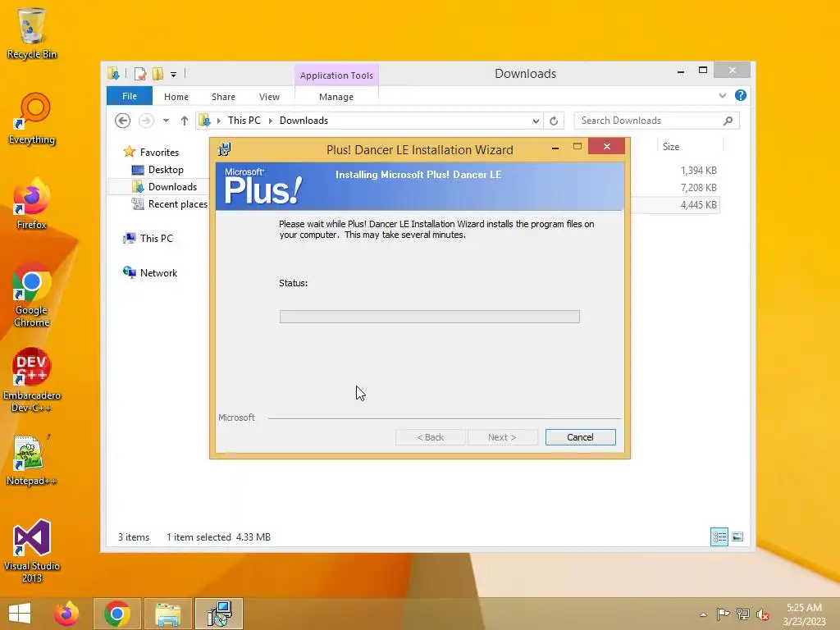Select the 4,445 KB file row

tap(675, 204)
